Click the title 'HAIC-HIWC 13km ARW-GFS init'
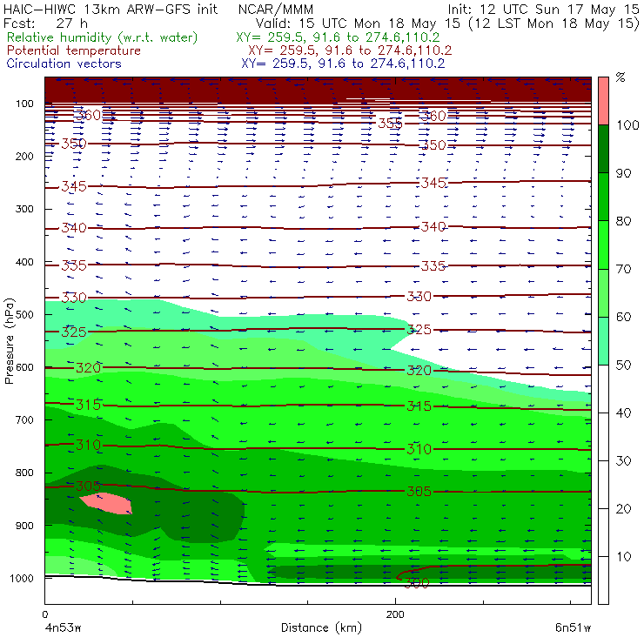 tap(111, 9)
